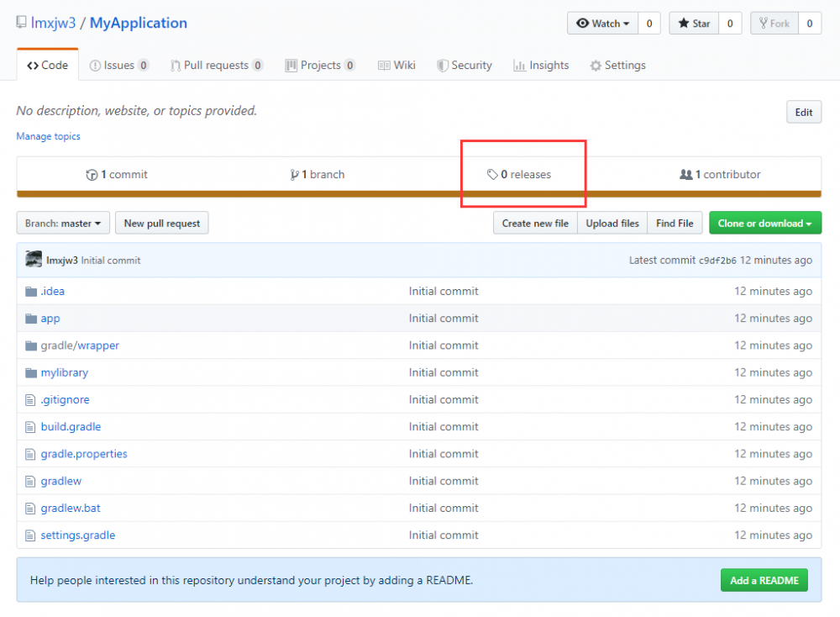
Task: Click the .idea folder icon
Action: pos(31,292)
